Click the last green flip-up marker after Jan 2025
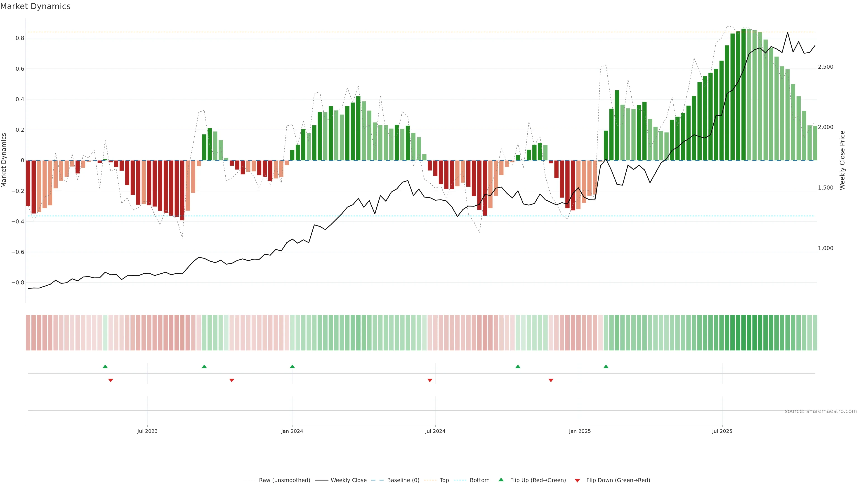Screen dimensions: 868x488 click(x=606, y=366)
